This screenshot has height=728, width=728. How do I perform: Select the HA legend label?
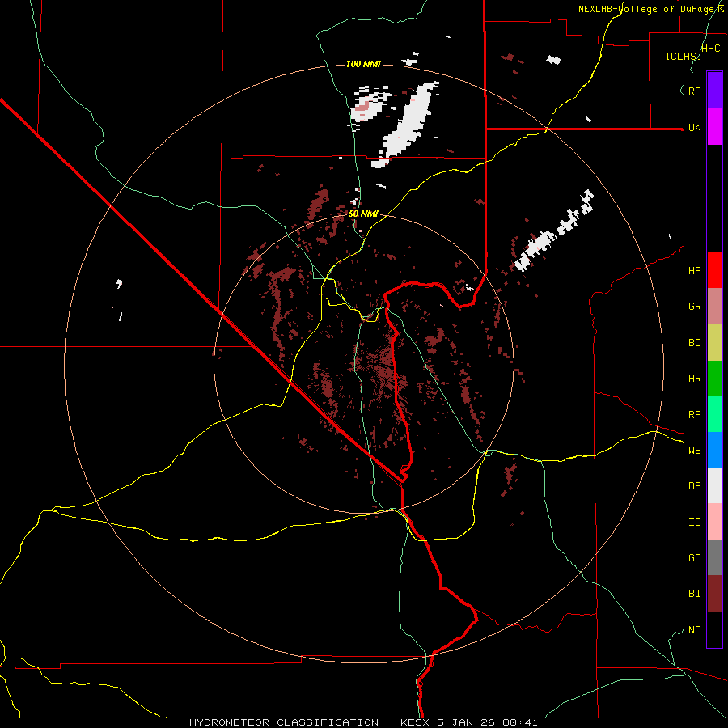[694, 270]
